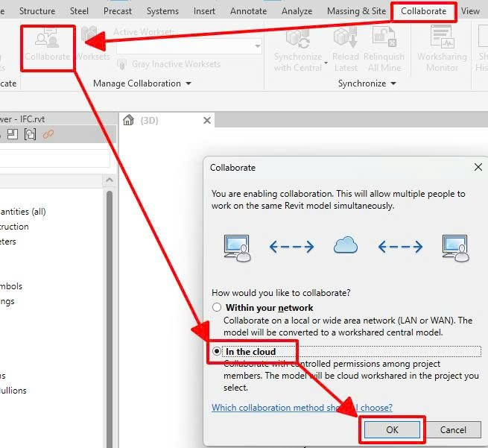488x448 pixels.
Task: Click the Reload Latest icon
Action: [x=346, y=37]
